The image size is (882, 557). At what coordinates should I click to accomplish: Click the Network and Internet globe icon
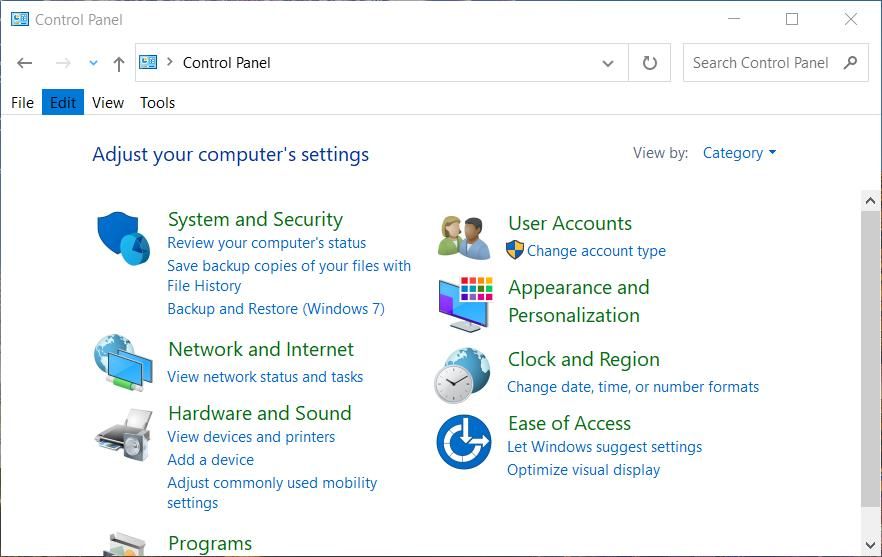point(123,362)
